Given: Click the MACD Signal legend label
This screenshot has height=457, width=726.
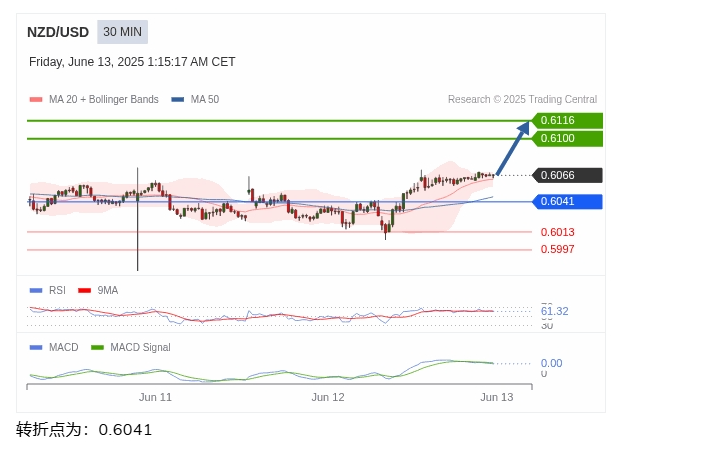Looking at the screenshot, I should tap(140, 347).
